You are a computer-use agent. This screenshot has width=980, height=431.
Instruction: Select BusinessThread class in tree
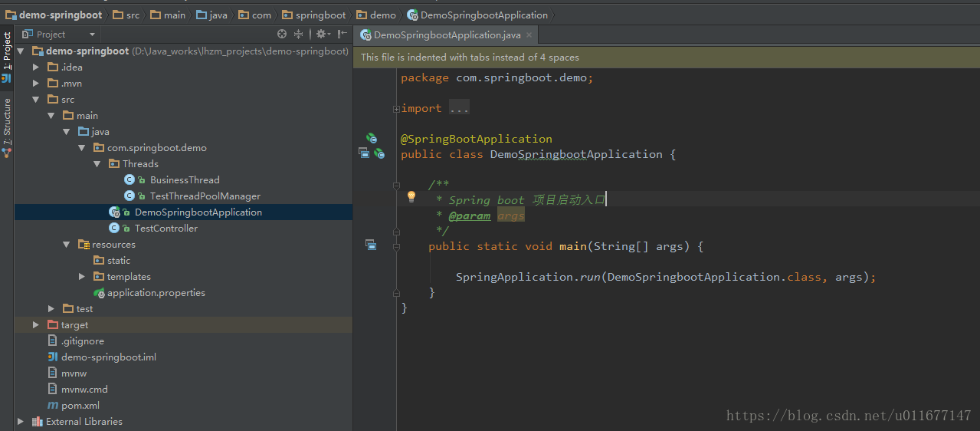click(x=185, y=180)
